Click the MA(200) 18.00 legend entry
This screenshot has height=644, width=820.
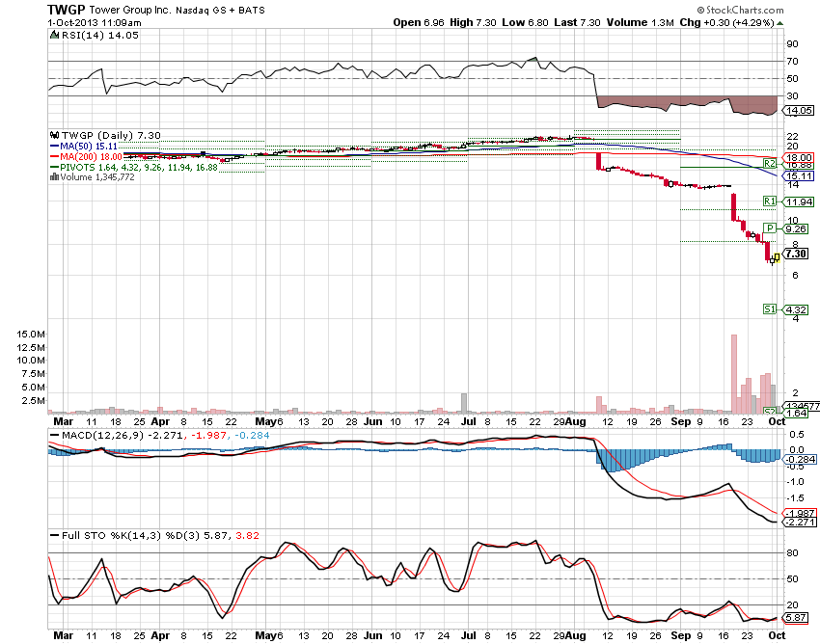tap(86, 157)
